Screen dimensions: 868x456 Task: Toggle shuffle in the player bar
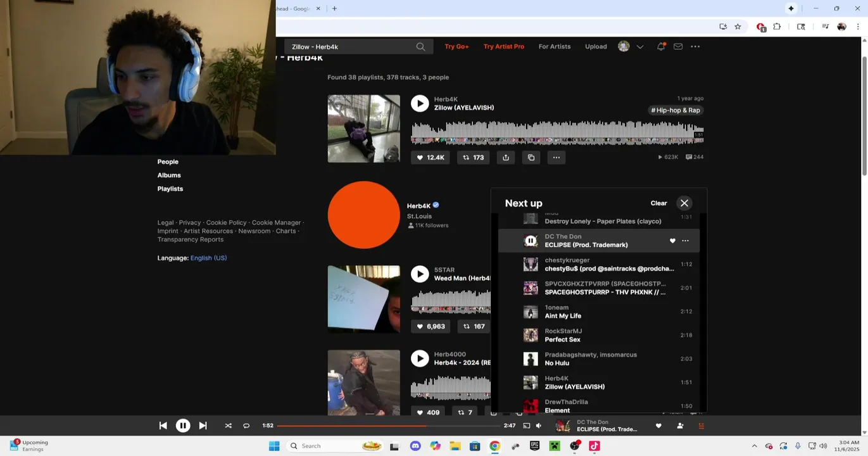[x=228, y=426]
